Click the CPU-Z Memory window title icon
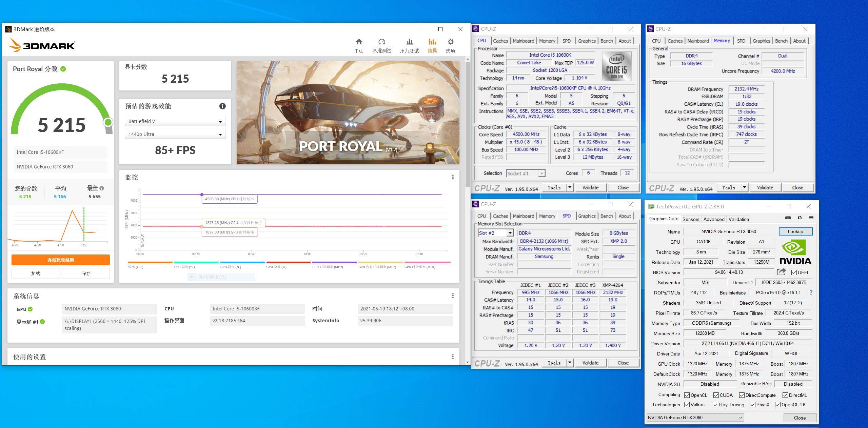The width and height of the screenshot is (868, 428). 650,29
